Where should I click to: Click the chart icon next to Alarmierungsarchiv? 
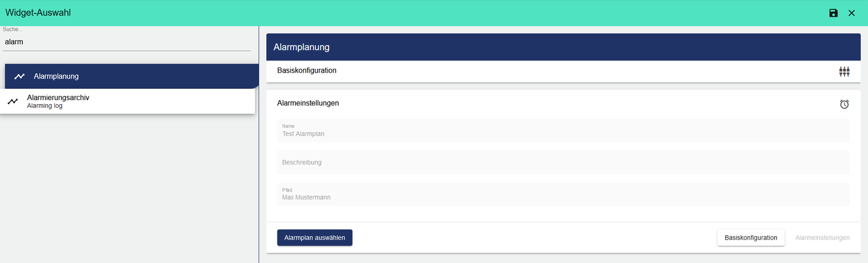point(13,102)
